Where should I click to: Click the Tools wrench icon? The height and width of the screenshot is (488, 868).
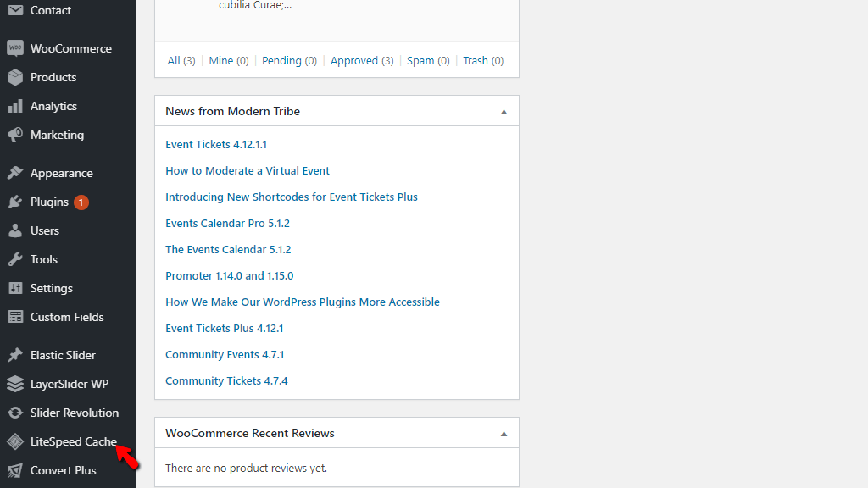coord(15,259)
